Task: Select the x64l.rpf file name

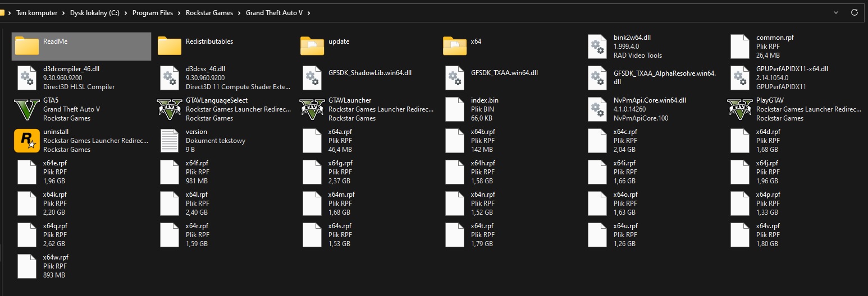Action: pos(197,195)
